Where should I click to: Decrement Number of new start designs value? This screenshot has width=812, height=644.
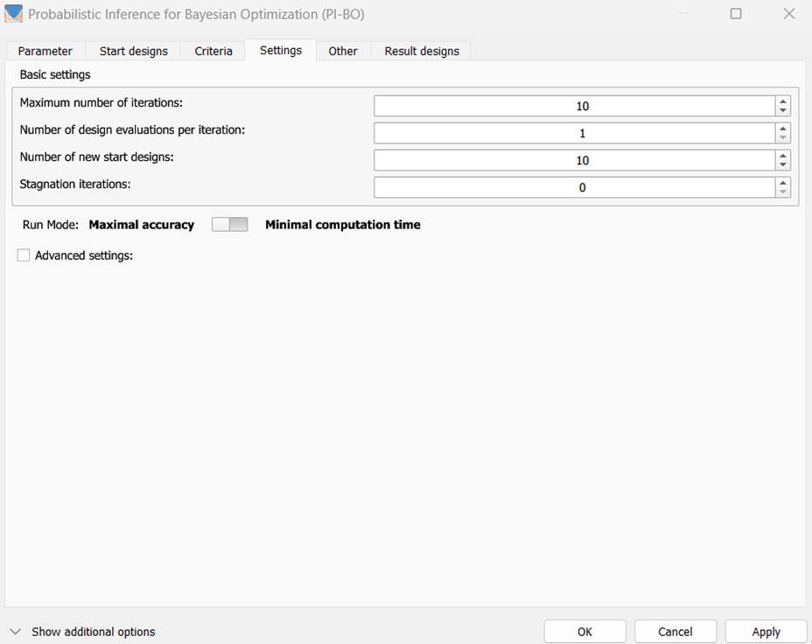pos(783,165)
